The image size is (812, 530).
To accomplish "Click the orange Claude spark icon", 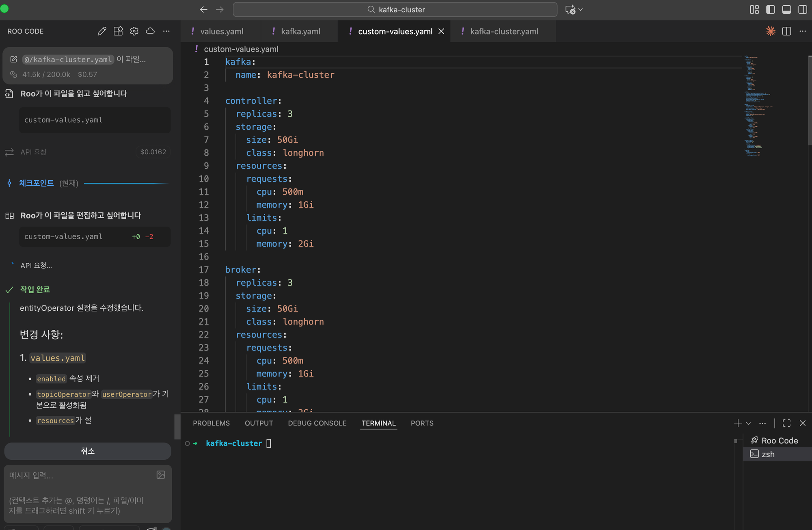I will 770,31.
